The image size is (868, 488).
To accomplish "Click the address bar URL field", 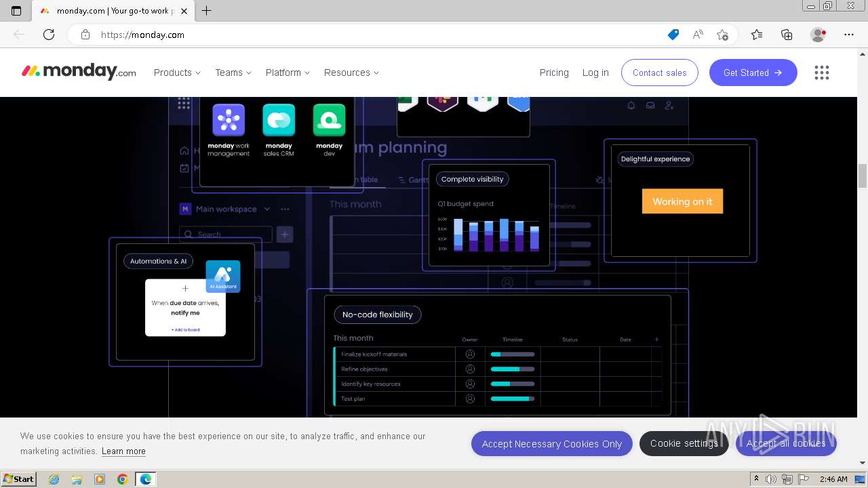I will click(380, 35).
